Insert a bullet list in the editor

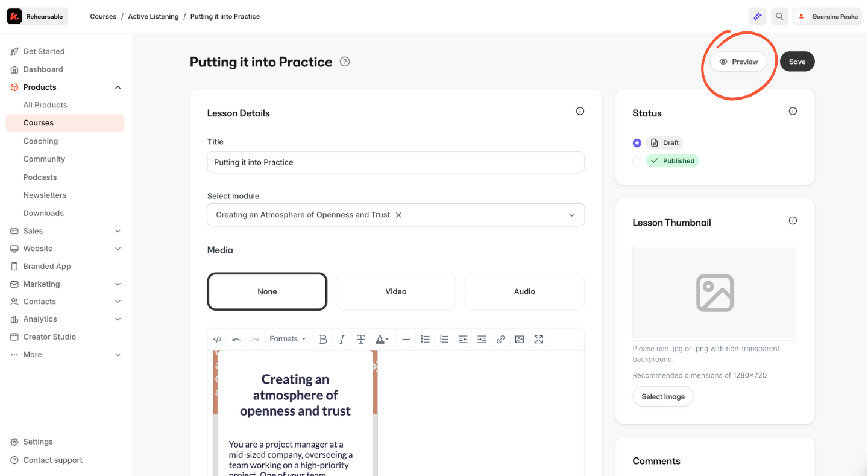425,340
